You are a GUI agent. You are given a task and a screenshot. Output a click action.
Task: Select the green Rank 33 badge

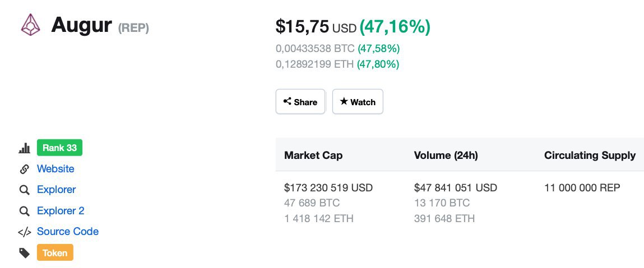point(59,148)
